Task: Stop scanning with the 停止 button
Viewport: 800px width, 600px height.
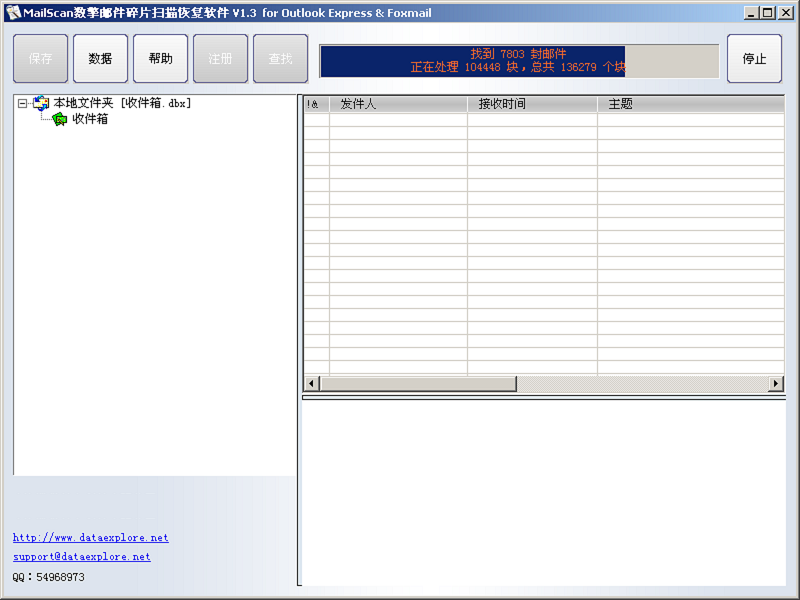Action: point(754,59)
